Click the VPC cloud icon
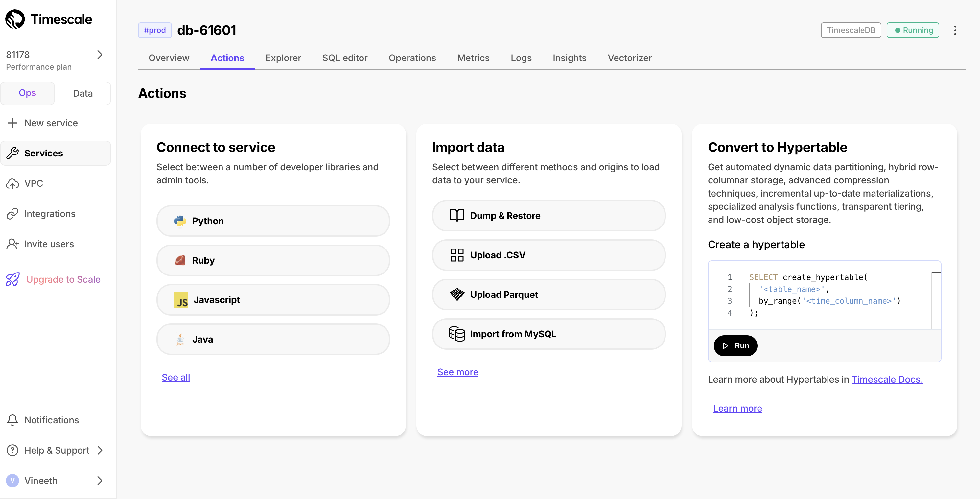Screen dimensions: 980x499 [12, 183]
